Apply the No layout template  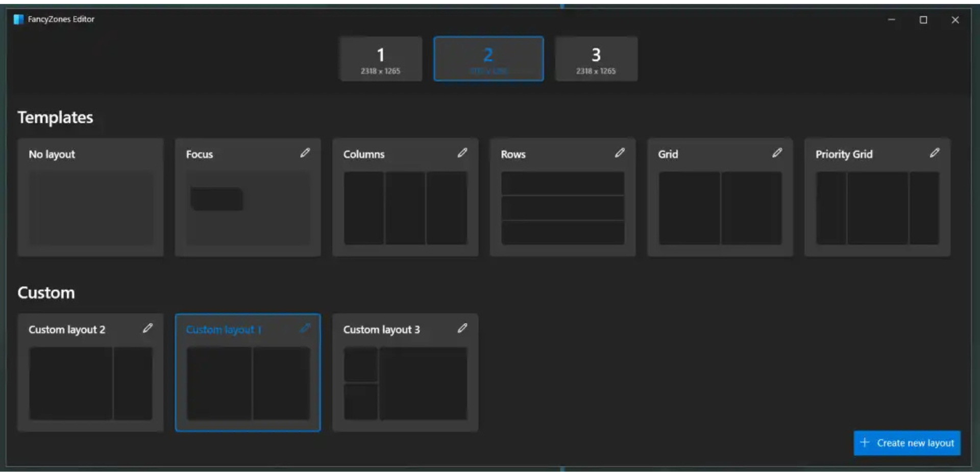coord(91,197)
